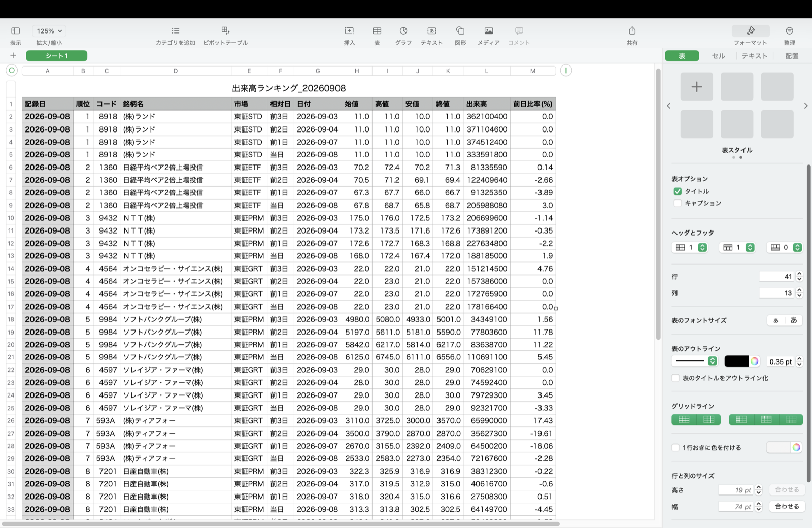
Task: Open the table outline line style dropdown
Action: pyautogui.click(x=695, y=361)
